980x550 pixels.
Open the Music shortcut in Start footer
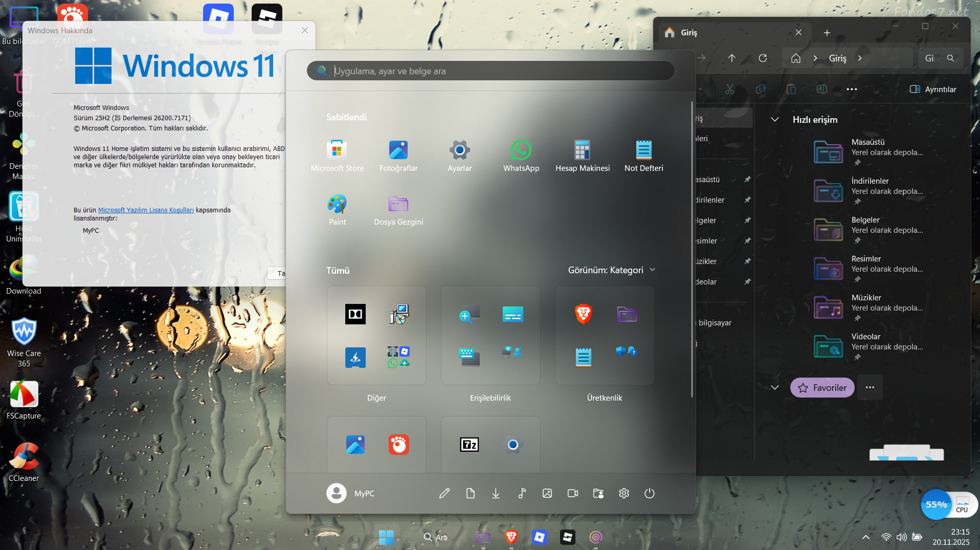pos(522,493)
